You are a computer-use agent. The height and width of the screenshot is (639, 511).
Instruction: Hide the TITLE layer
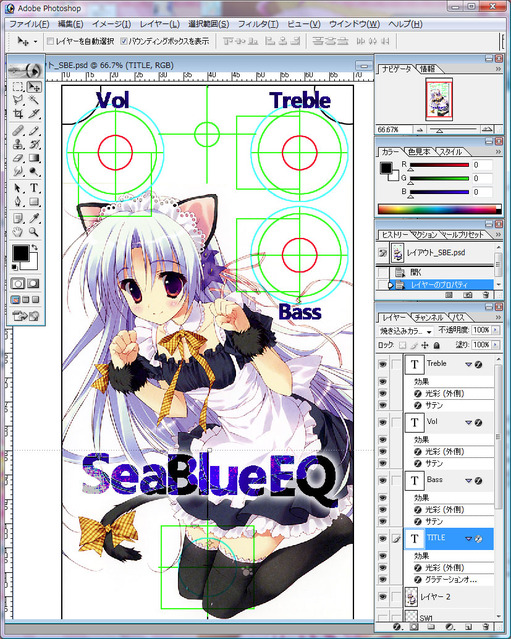[382, 538]
